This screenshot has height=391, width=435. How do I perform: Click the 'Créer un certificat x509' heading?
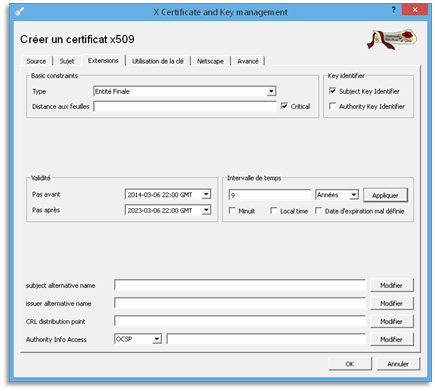click(x=77, y=39)
